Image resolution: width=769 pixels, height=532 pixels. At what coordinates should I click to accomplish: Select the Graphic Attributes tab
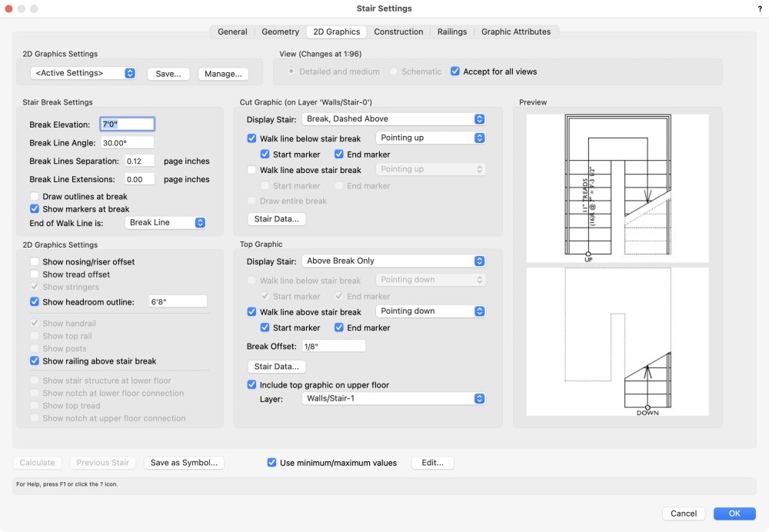(x=516, y=32)
